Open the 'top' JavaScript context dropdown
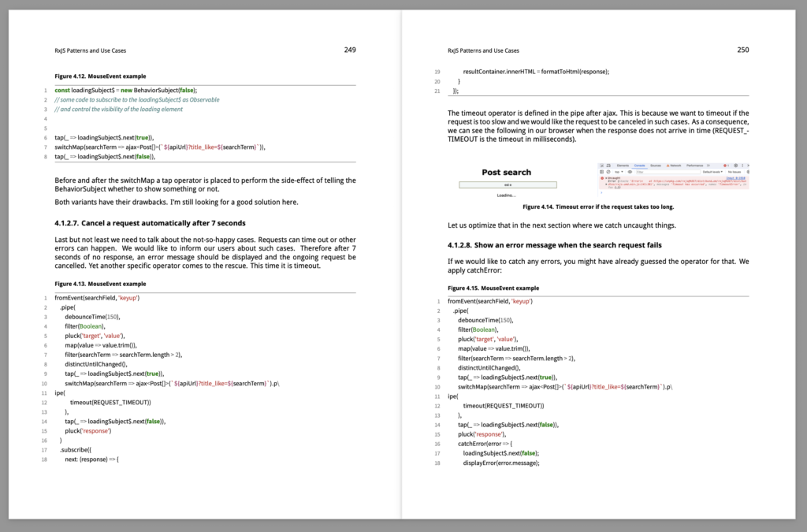The image size is (807, 532). pyautogui.click(x=619, y=172)
